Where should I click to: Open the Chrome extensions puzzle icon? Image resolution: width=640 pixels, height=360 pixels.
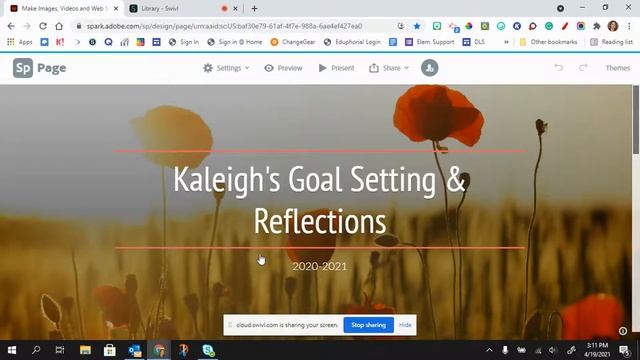[x=597, y=26]
